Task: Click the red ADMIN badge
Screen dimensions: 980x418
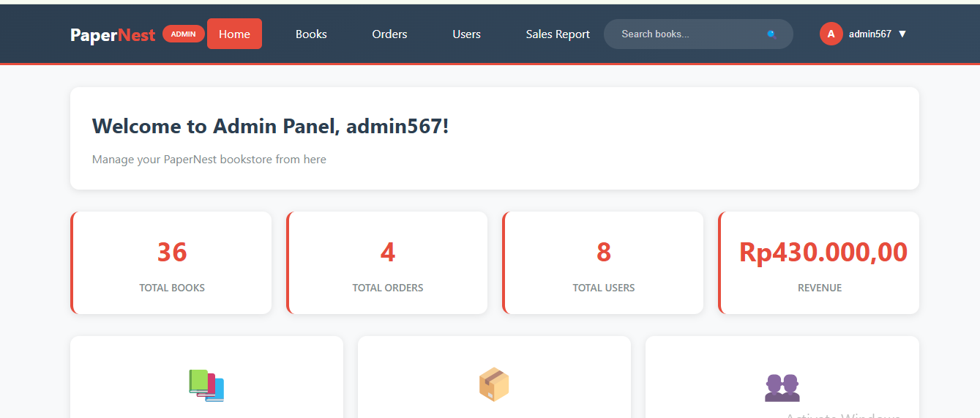Action: [183, 34]
